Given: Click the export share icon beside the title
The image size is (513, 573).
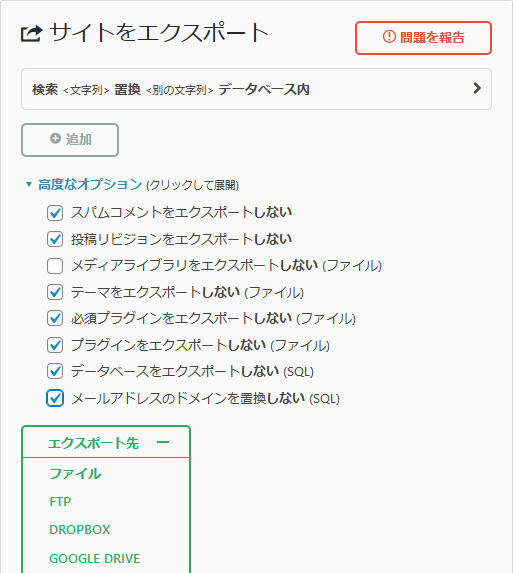Looking at the screenshot, I should pos(31,34).
